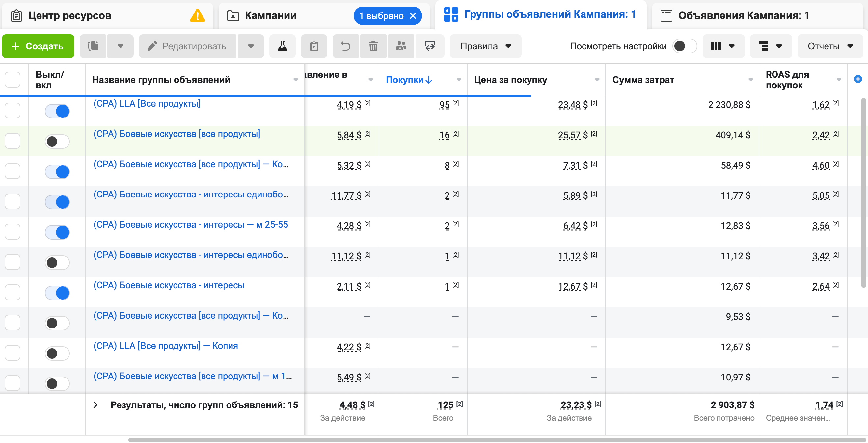
Task: Click the audience people icon
Action: tap(401, 46)
